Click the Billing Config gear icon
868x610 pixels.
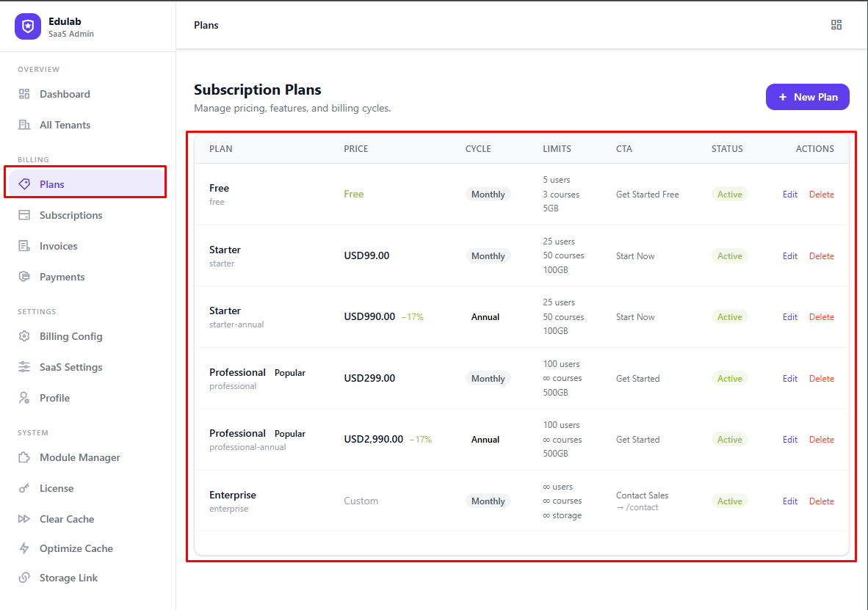[x=24, y=336]
